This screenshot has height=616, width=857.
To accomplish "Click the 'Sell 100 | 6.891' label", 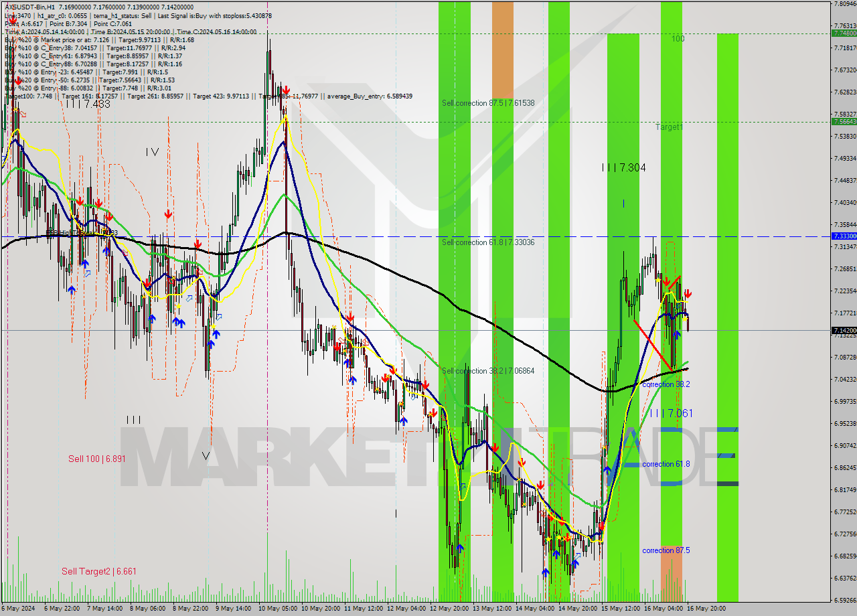I will click(97, 459).
